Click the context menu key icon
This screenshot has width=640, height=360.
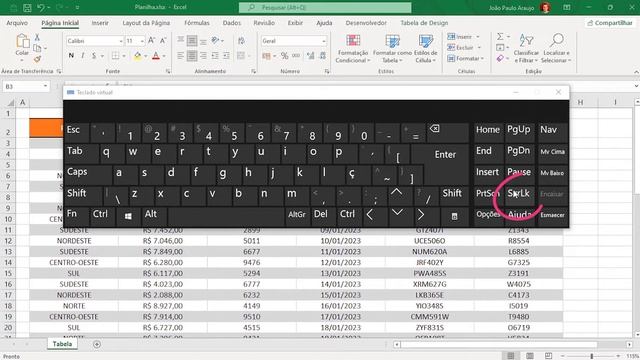point(454,217)
